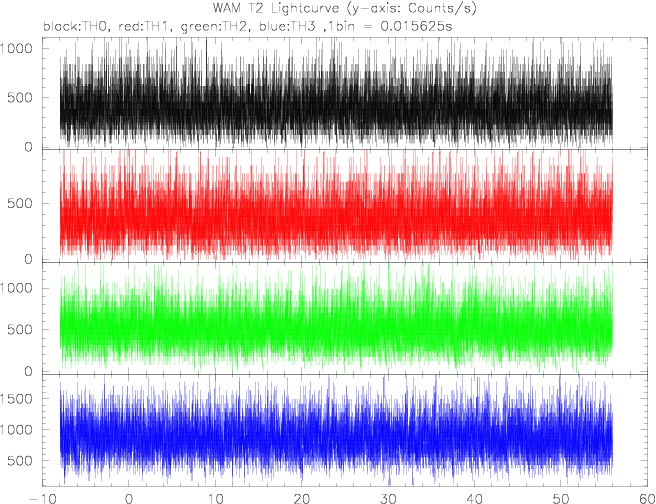The width and height of the screenshot is (656, 504).
Task: Click the x-axis label '20'
Action: 301,499
